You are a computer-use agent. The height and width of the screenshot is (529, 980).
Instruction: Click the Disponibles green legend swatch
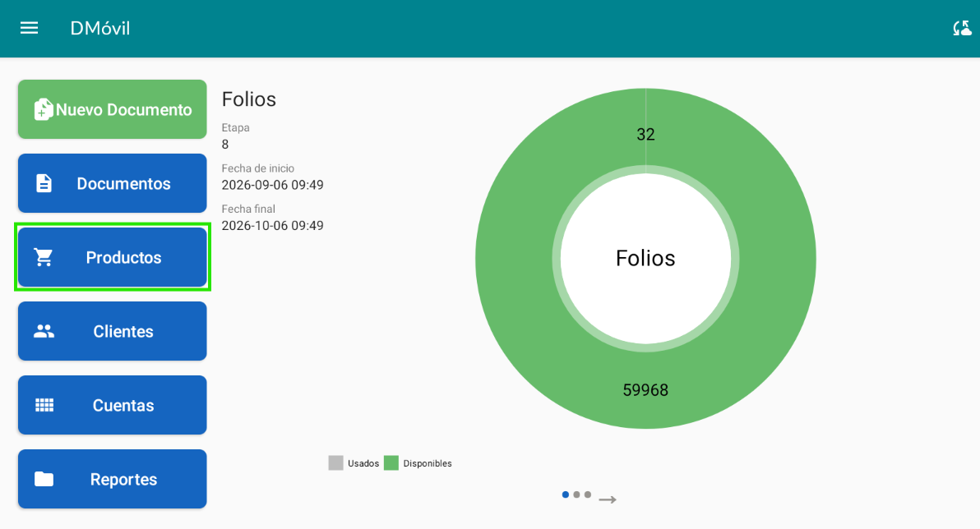tap(391, 462)
